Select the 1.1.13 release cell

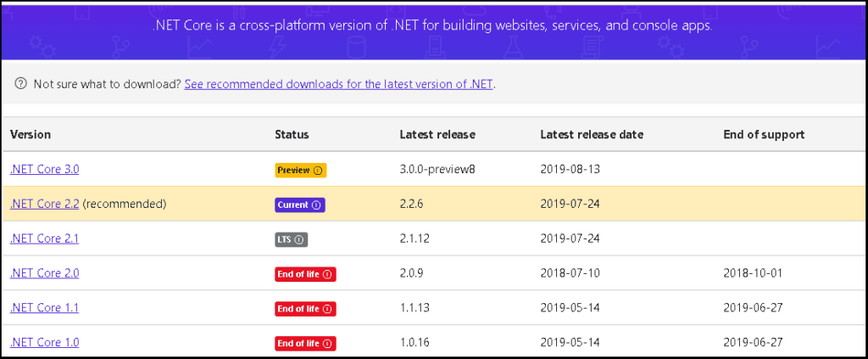pos(415,307)
